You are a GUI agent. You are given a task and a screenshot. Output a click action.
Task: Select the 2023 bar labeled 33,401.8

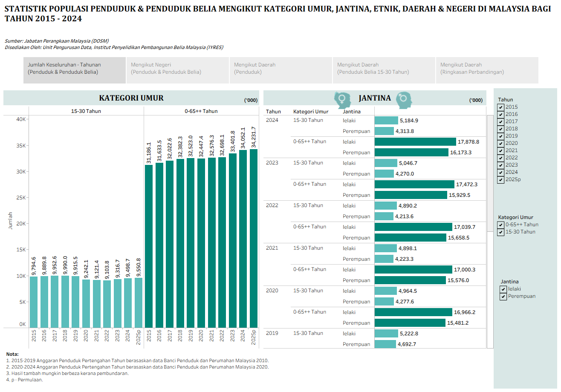[x=233, y=240]
